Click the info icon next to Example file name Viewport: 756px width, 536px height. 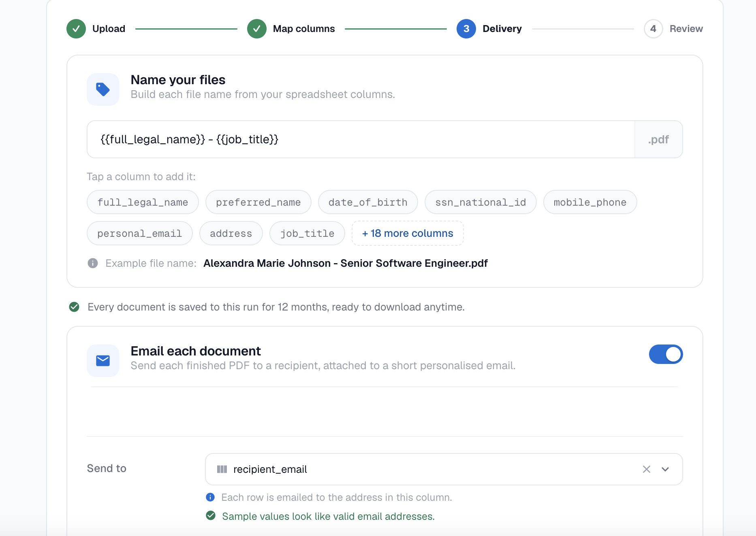pyautogui.click(x=93, y=263)
